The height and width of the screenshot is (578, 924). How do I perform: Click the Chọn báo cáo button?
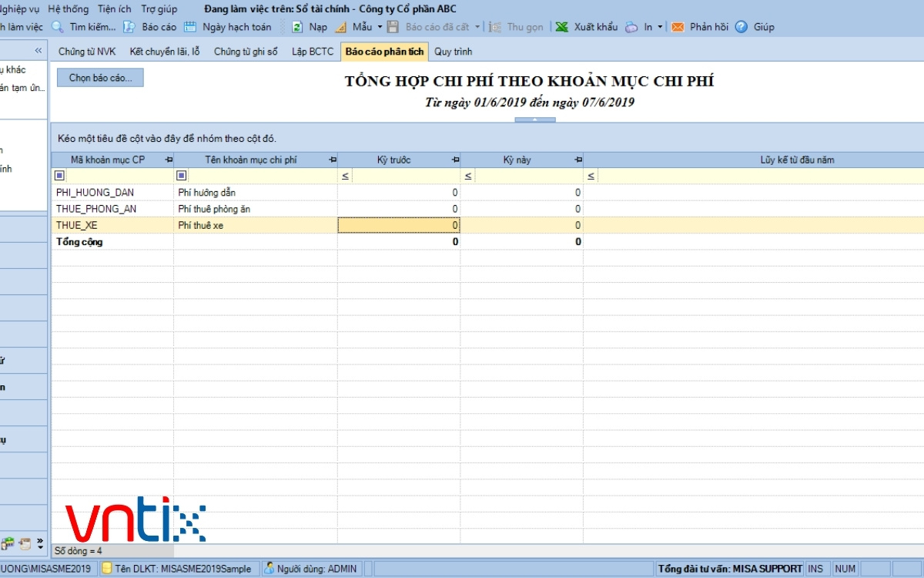(100, 78)
